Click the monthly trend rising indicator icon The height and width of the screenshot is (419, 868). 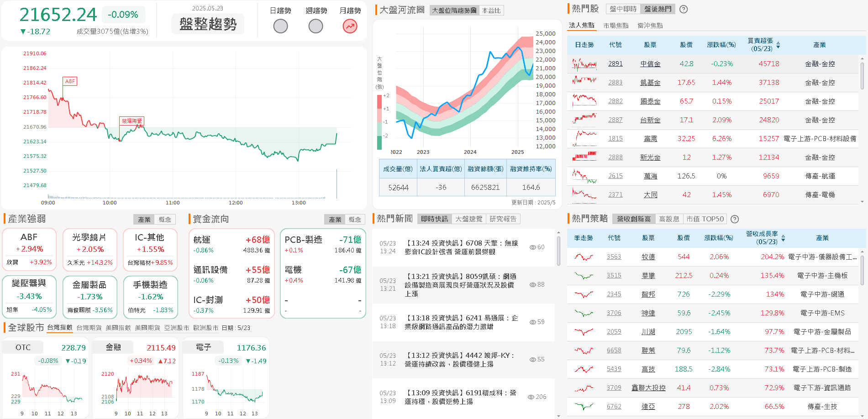point(350,26)
